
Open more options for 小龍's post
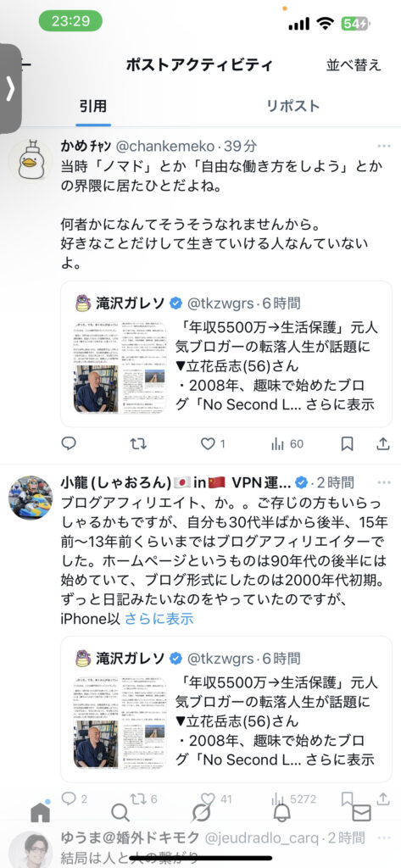pos(384,482)
